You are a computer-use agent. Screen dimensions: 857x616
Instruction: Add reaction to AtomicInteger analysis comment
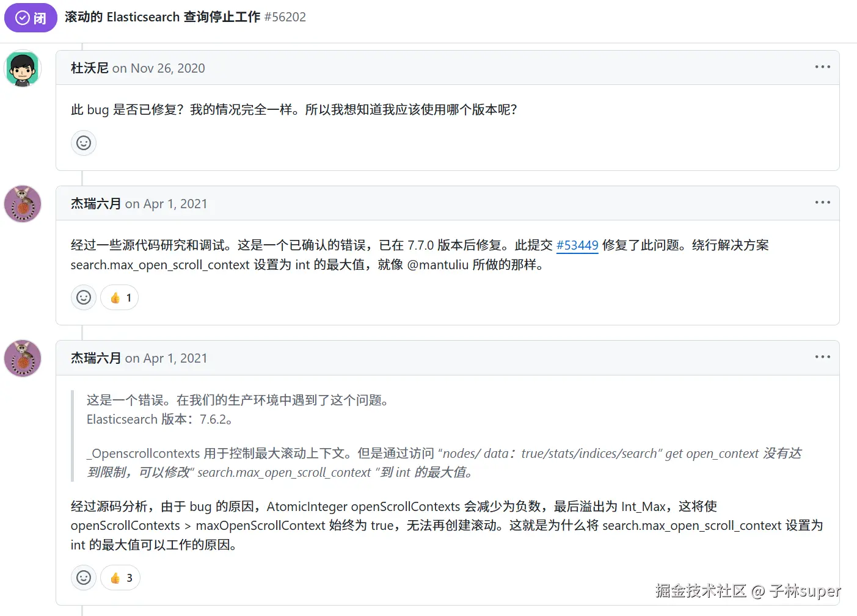coord(84,578)
